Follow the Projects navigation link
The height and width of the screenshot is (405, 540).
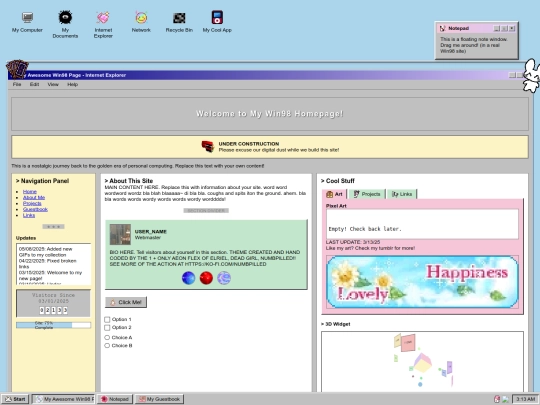pos(32,203)
